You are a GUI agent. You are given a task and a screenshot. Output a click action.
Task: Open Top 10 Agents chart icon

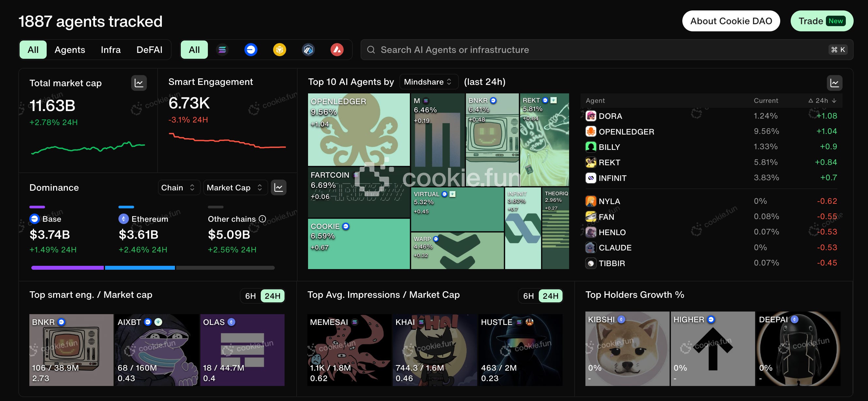(x=834, y=83)
